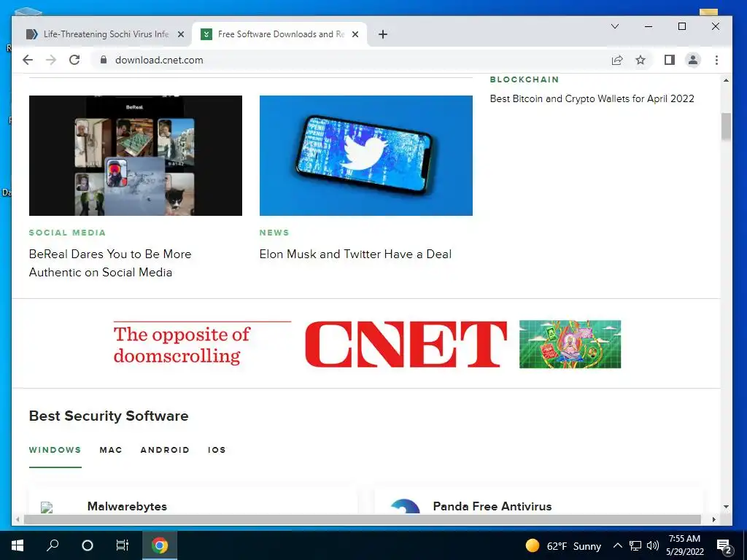The width and height of the screenshot is (747, 560).
Task: Switch to the IOS platform tab
Action: [x=217, y=450]
